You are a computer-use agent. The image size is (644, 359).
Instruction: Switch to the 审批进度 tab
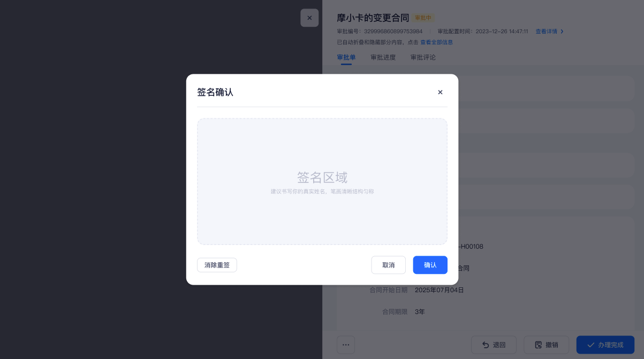pyautogui.click(x=383, y=57)
